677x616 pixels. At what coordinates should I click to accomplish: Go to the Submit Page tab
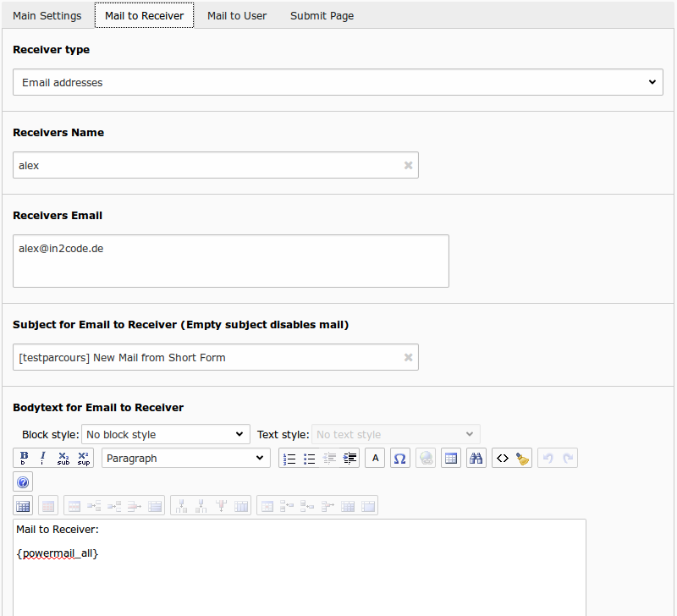322,15
